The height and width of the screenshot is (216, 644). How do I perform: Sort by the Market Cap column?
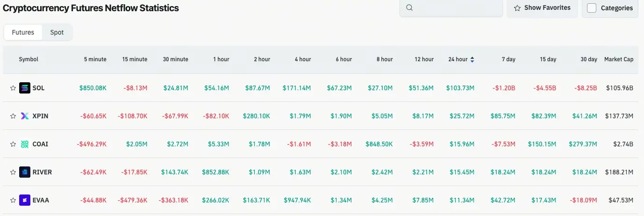[619, 59]
